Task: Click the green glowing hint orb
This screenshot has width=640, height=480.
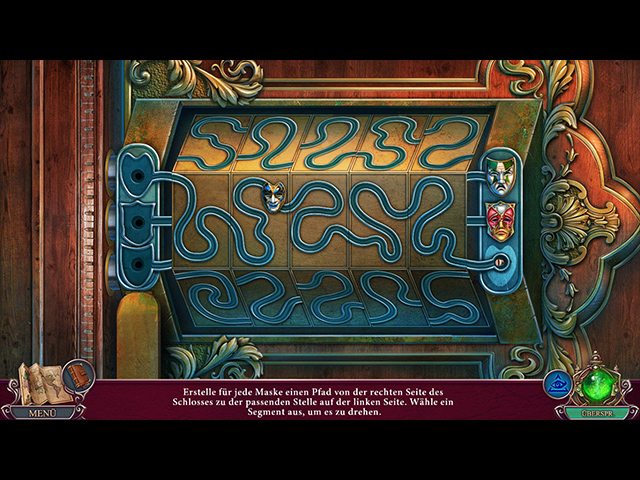Action: tap(597, 385)
